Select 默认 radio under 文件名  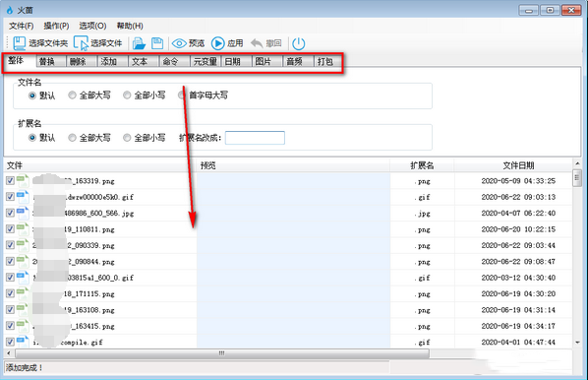[32, 95]
